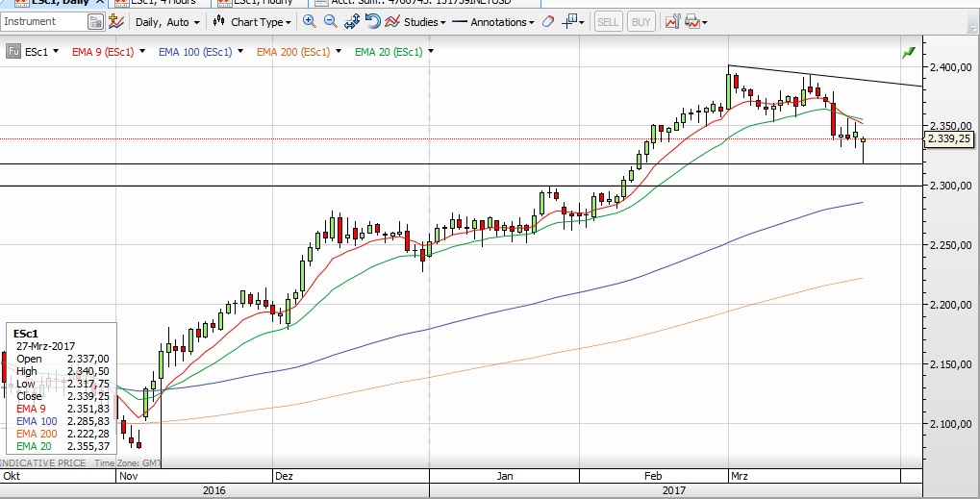Select the eraser annotation tool
This screenshot has height=499, width=980.
547,22
